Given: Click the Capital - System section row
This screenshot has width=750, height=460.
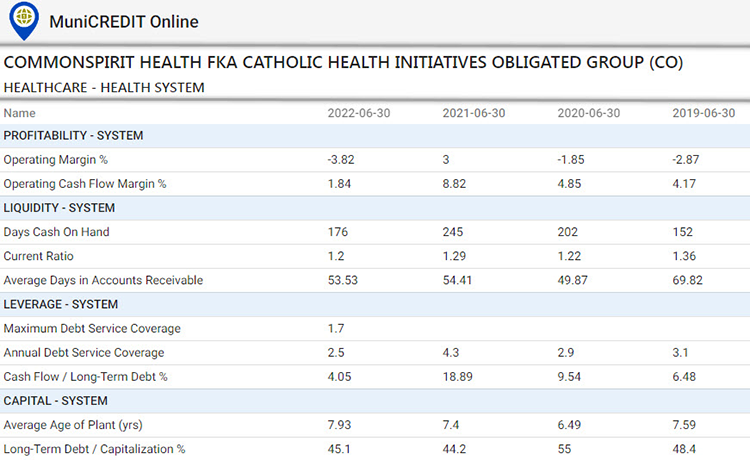Looking at the screenshot, I should point(375,401).
